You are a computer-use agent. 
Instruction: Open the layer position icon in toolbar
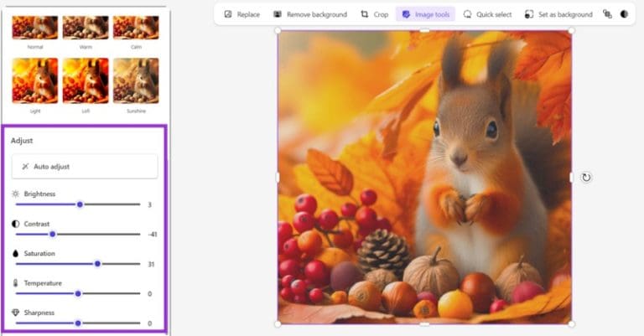[x=608, y=14]
